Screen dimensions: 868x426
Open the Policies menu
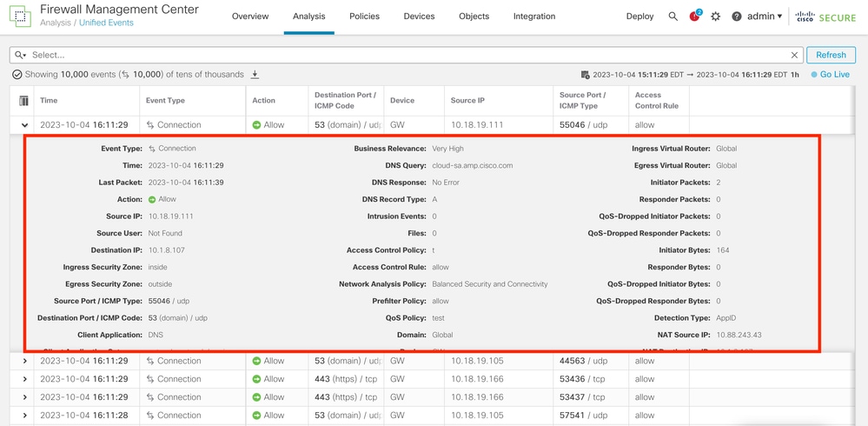click(x=364, y=17)
